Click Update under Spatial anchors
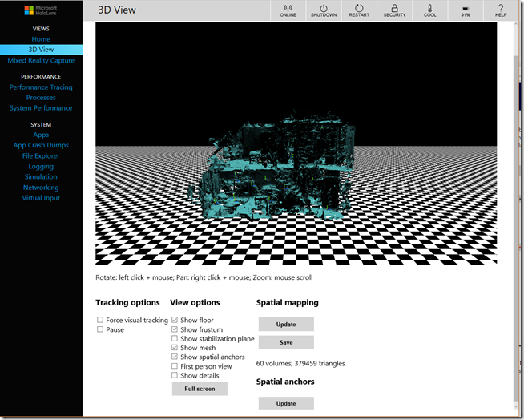 [x=286, y=403]
